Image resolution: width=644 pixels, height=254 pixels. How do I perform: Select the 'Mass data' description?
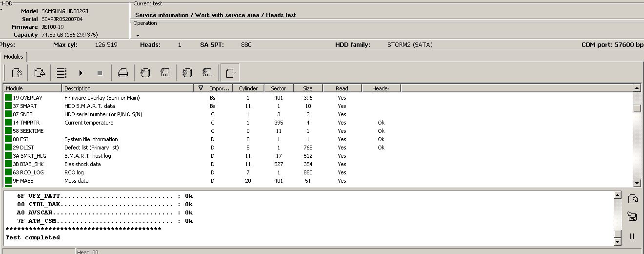tap(77, 181)
